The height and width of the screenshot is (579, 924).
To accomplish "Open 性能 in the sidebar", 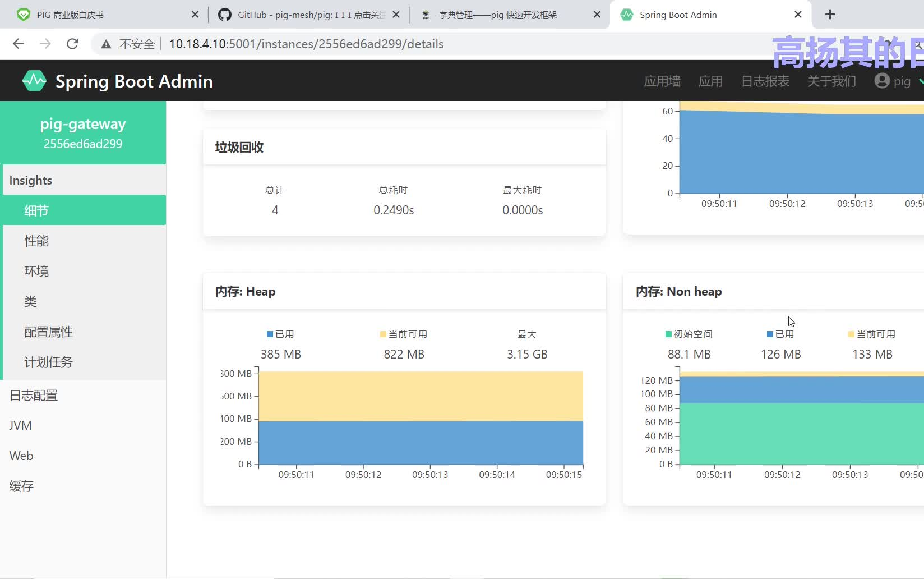I will pyautogui.click(x=84, y=241).
